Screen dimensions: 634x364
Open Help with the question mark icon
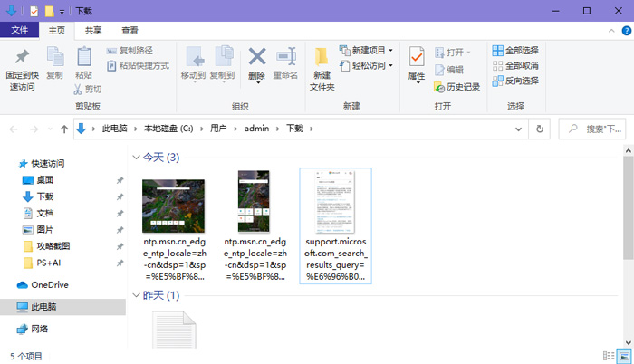(627, 31)
